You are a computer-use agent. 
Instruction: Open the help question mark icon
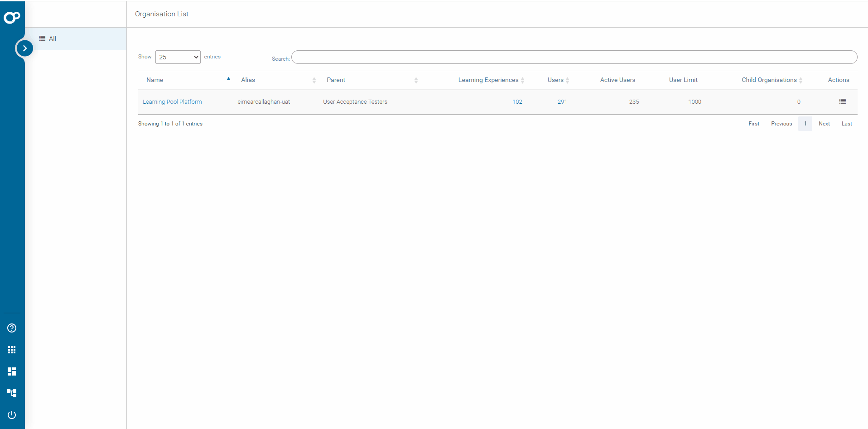[12, 328]
